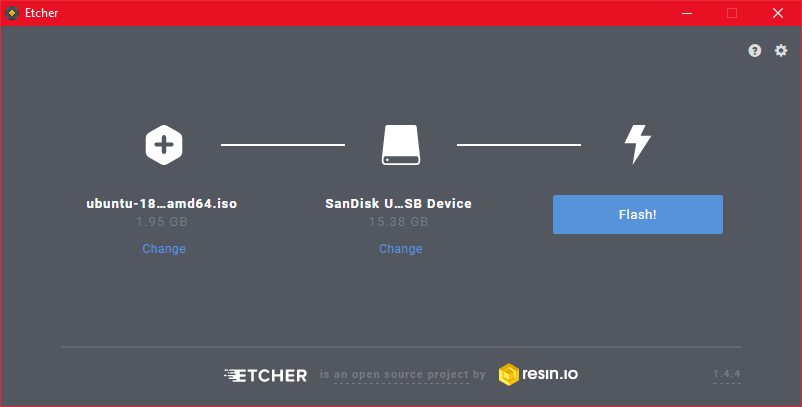The height and width of the screenshot is (407, 802).
Task: Click the resin.io cube logo
Action: (508, 374)
